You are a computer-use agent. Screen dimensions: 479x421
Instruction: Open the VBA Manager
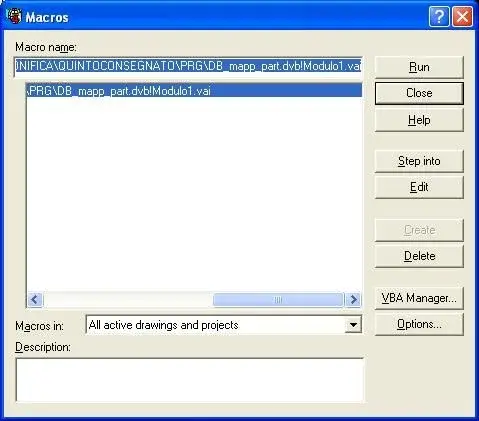coord(419,298)
